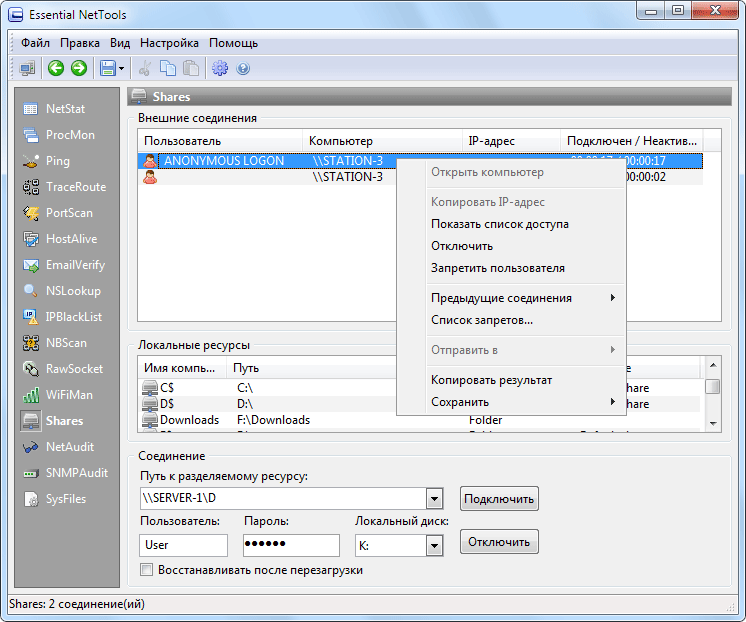Viewport: 746px width, 622px height.
Task: Sort by the Пользователь column header
Action: point(220,141)
